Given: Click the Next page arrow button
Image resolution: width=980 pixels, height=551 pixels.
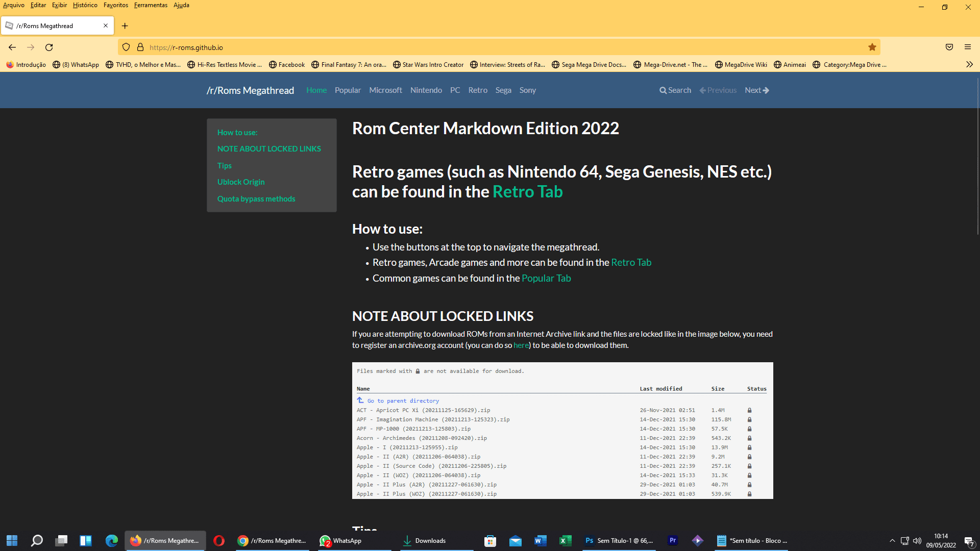Looking at the screenshot, I should [x=757, y=90].
